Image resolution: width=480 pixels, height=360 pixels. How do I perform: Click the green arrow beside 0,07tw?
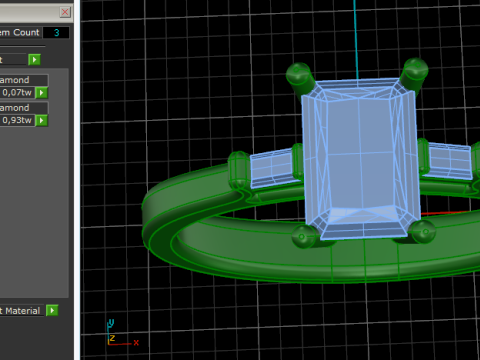pos(42,93)
